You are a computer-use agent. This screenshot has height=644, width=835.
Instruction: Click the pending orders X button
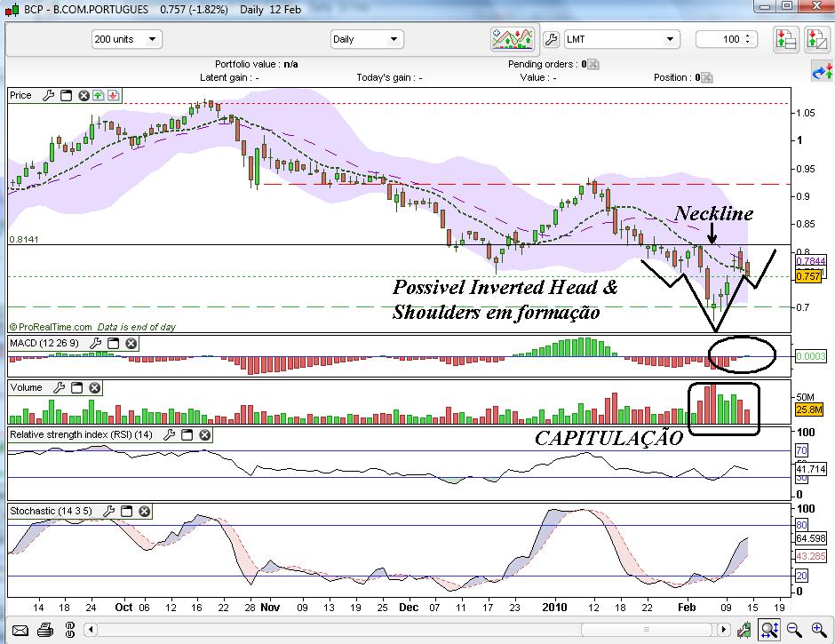tap(593, 65)
